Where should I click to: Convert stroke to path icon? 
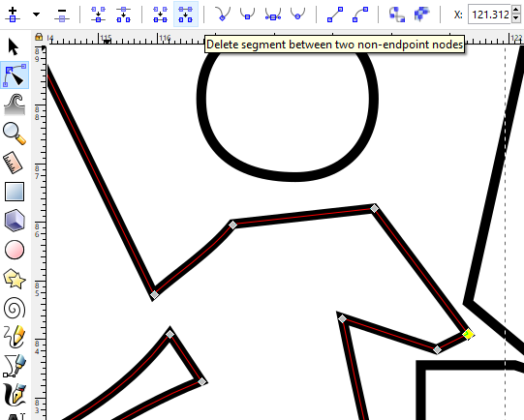click(x=421, y=15)
